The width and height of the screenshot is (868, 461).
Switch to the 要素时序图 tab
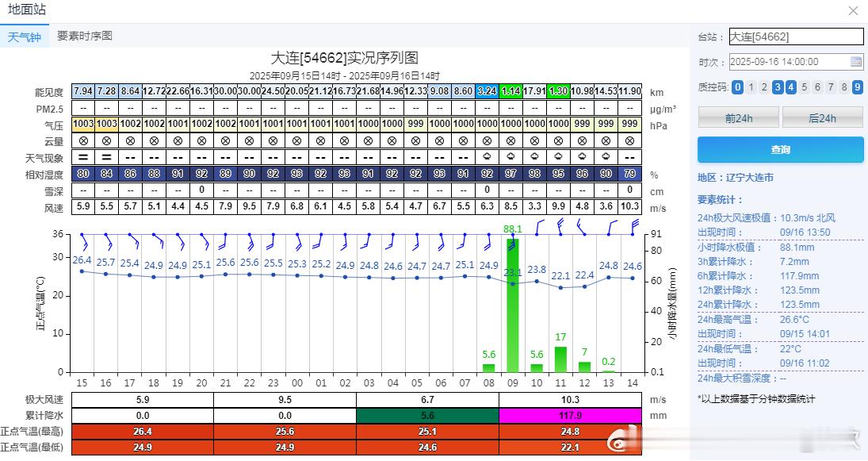(85, 36)
